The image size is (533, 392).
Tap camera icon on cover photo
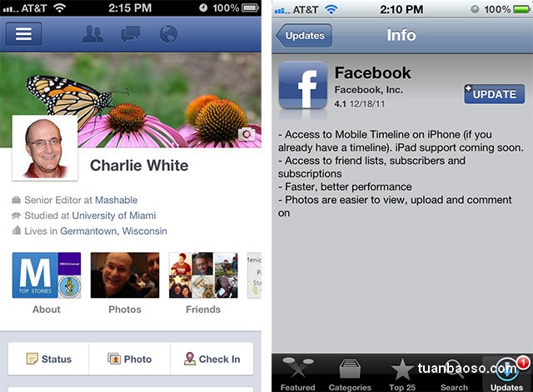247,134
